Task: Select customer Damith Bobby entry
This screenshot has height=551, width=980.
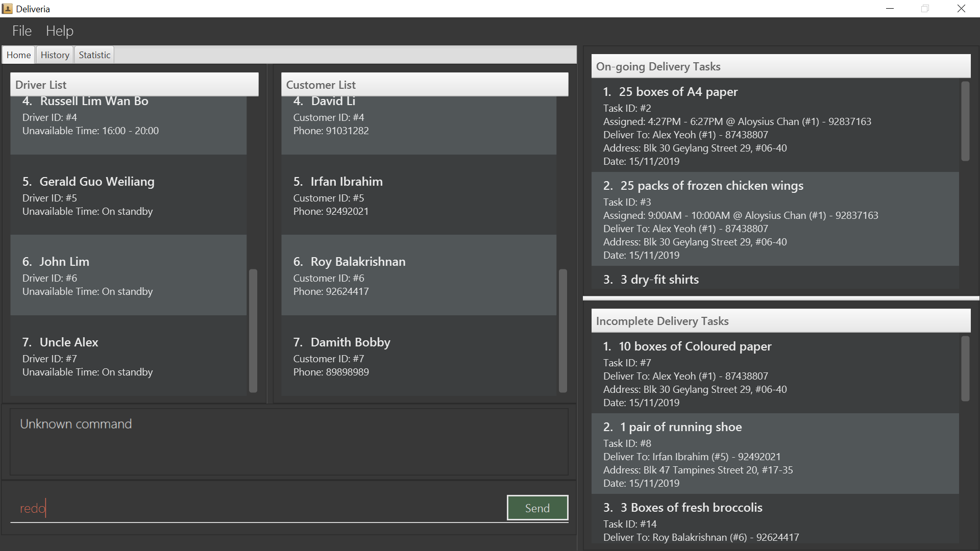Action: (x=419, y=356)
